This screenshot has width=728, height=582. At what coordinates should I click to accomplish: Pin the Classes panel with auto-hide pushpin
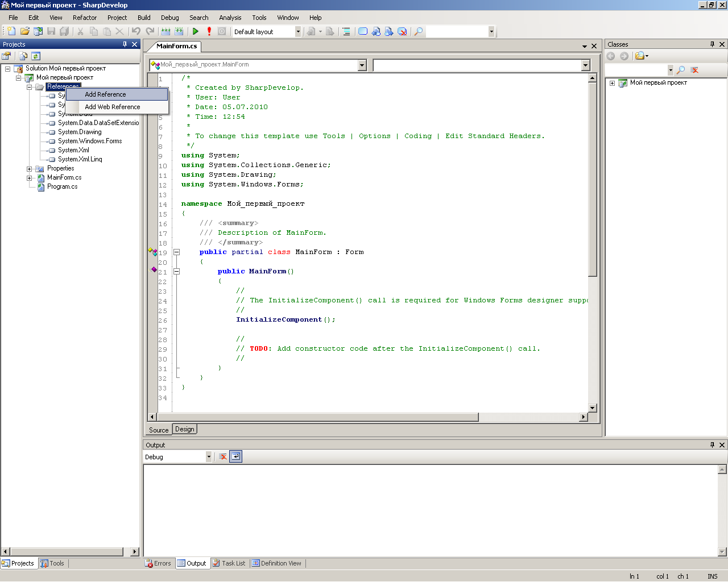(x=712, y=44)
